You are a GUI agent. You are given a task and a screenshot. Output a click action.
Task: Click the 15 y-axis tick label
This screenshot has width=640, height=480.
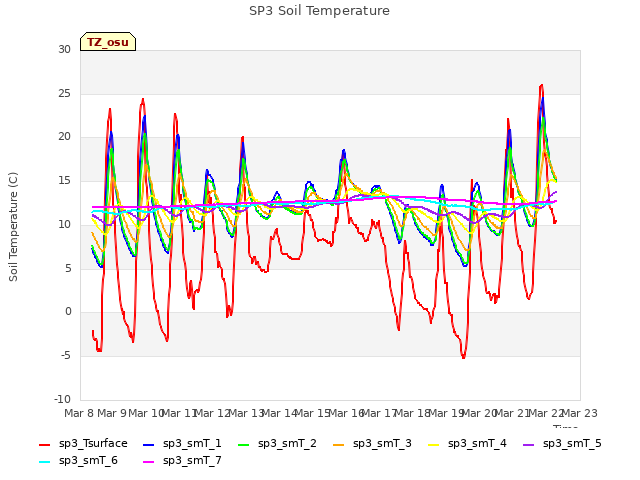(x=64, y=180)
